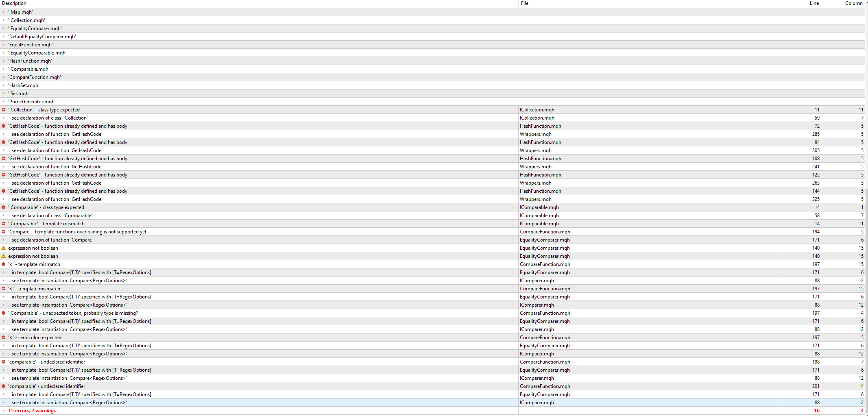
Task: Open 'see declaration of class ICollection' row
Action: pos(50,118)
